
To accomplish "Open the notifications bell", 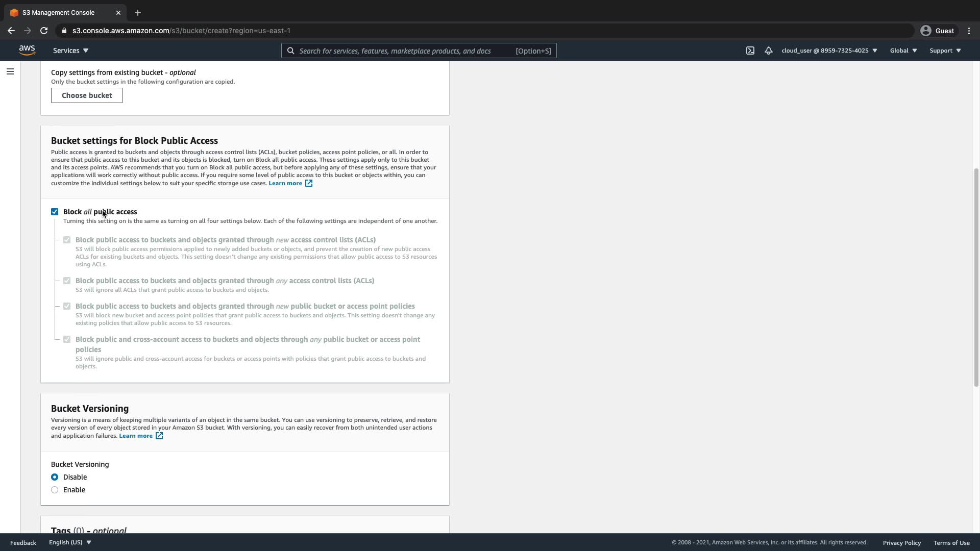I will click(768, 51).
